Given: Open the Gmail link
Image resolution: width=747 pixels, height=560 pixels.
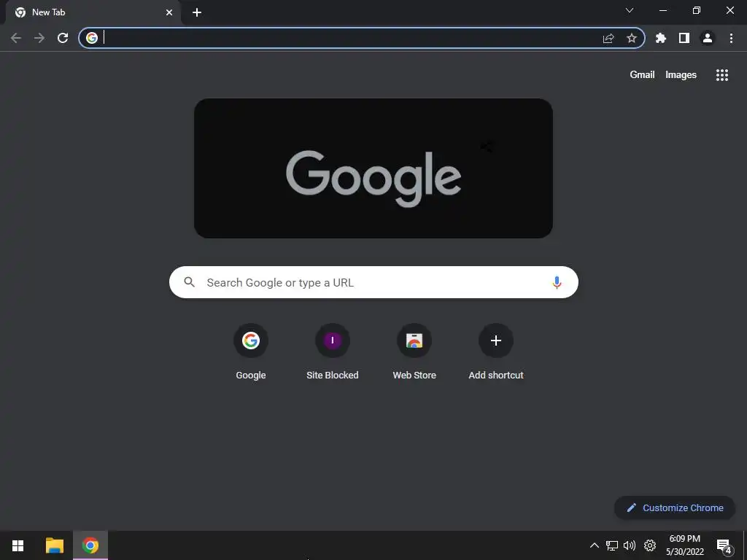Looking at the screenshot, I should (x=642, y=75).
